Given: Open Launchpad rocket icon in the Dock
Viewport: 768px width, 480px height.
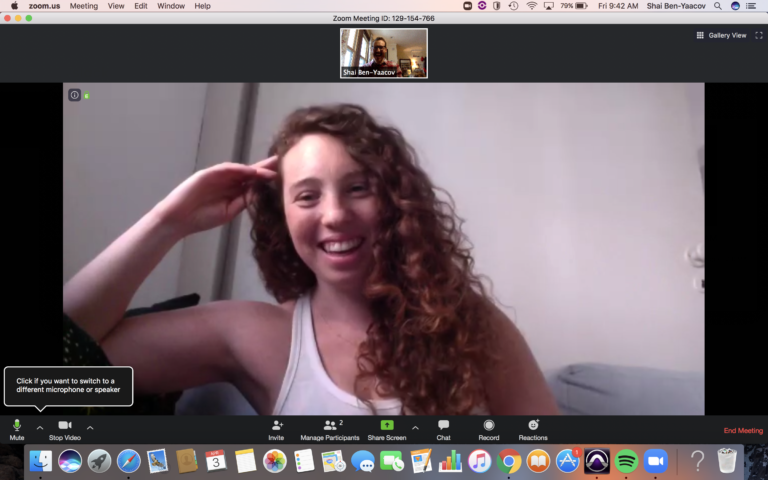Looking at the screenshot, I should [99, 461].
